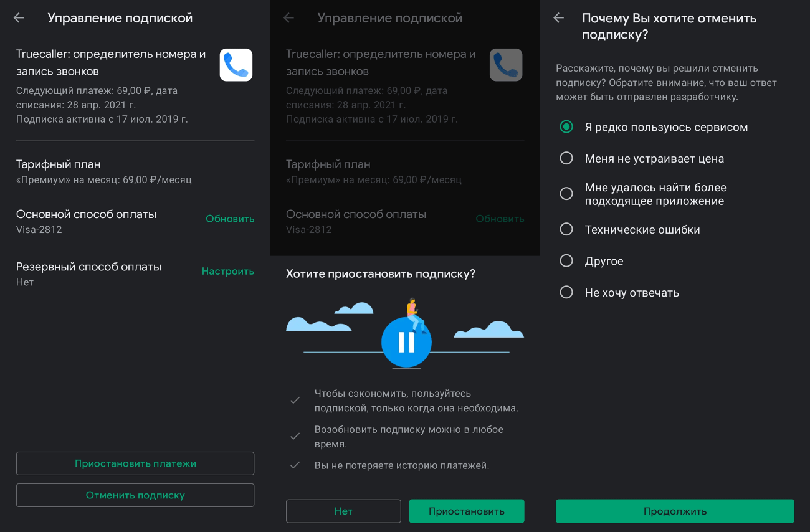Screen dimensions: 810x532
Task: Choose "Мне удалось найти более подходящее приложение"
Action: click(x=566, y=194)
